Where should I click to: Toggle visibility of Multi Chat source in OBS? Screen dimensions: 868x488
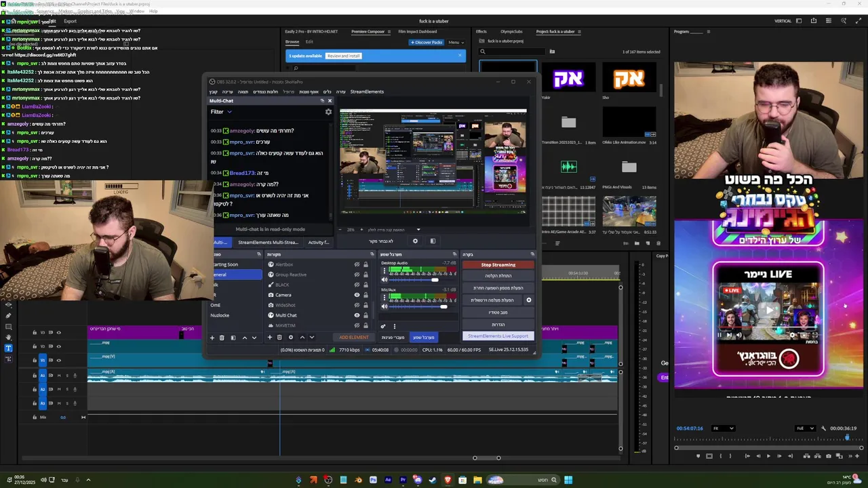(357, 315)
